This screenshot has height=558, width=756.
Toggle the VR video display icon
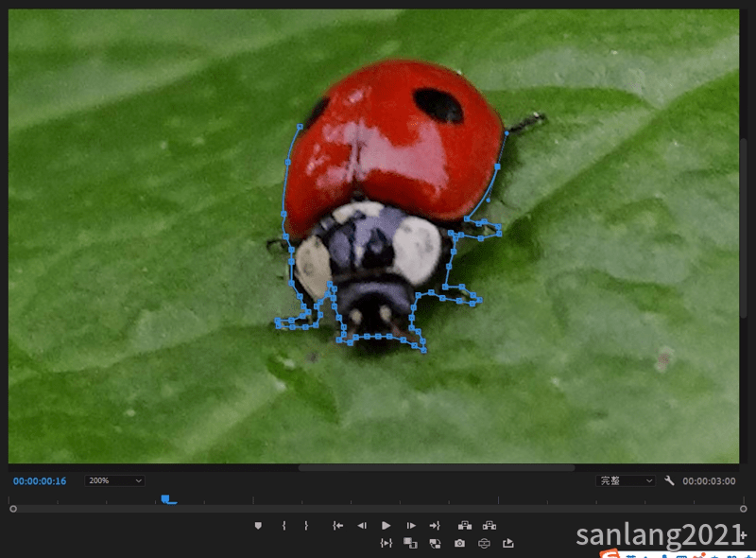pyautogui.click(x=484, y=544)
